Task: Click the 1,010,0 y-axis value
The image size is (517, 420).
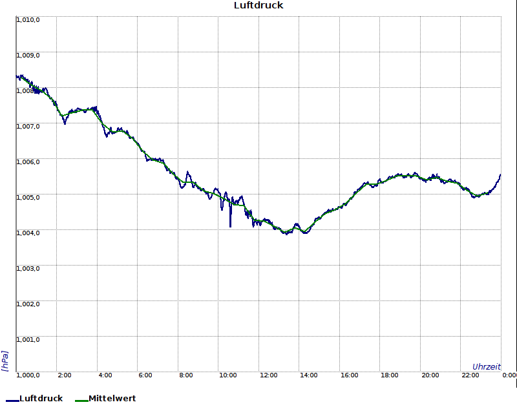Action: point(28,20)
